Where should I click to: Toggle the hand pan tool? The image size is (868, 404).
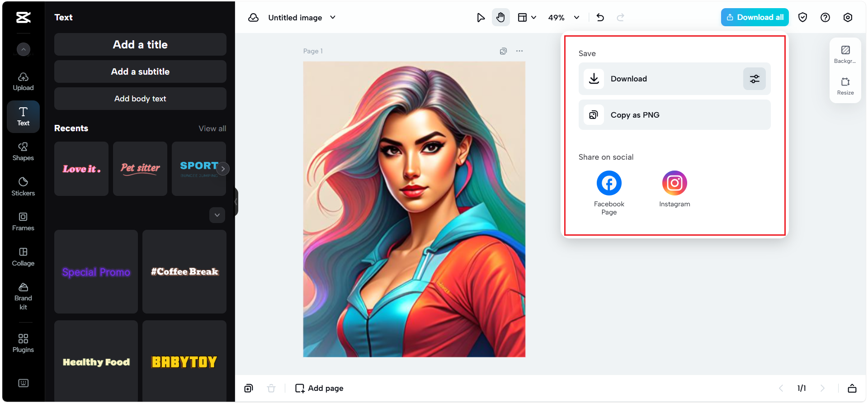coord(500,17)
